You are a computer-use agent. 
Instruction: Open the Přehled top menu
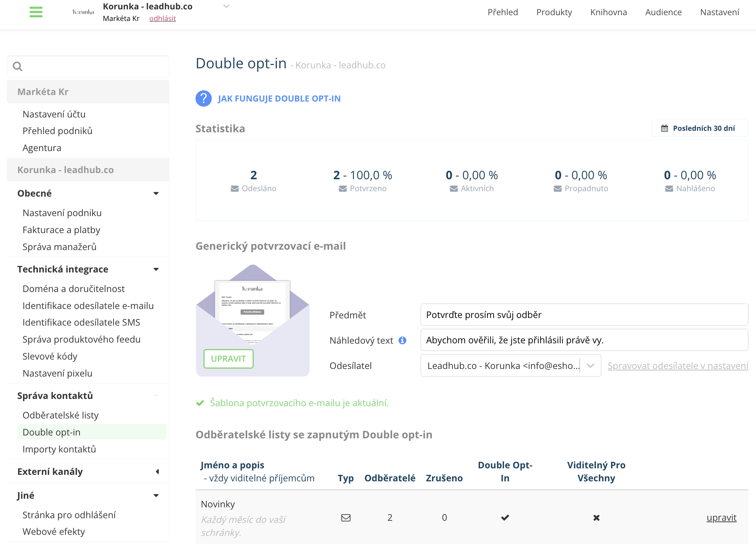(503, 12)
